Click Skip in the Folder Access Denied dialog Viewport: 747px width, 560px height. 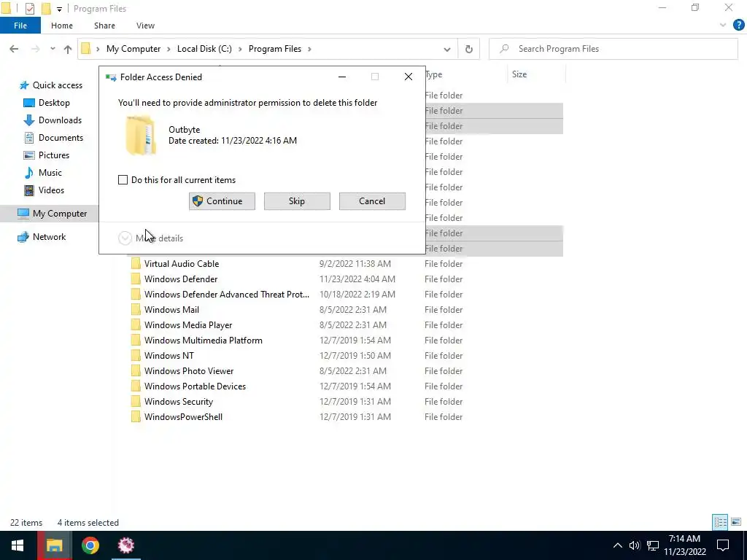pos(297,201)
